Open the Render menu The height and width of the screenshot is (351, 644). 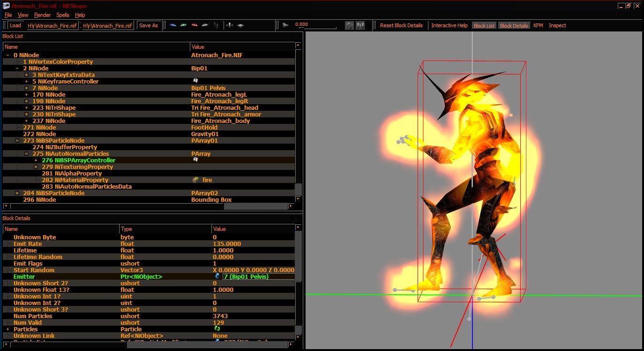(42, 15)
